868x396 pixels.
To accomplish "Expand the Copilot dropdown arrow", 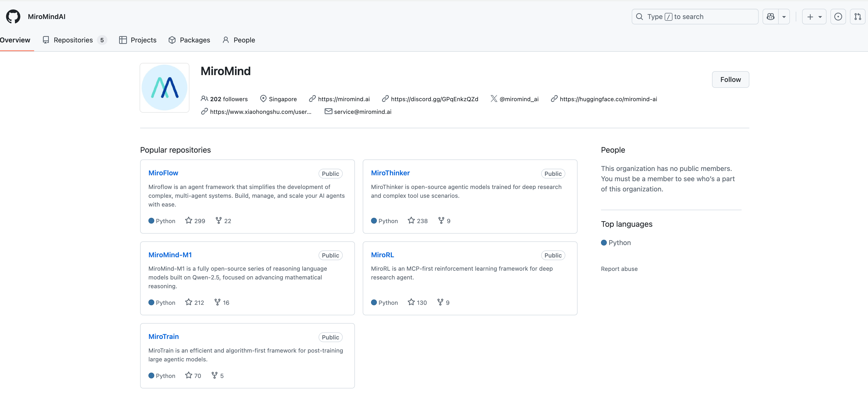I will [x=784, y=17].
